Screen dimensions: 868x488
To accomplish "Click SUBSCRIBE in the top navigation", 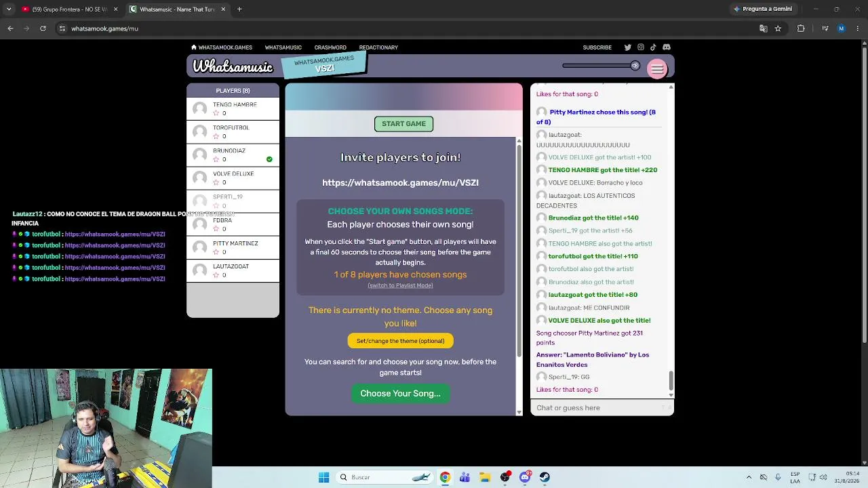I will (597, 47).
